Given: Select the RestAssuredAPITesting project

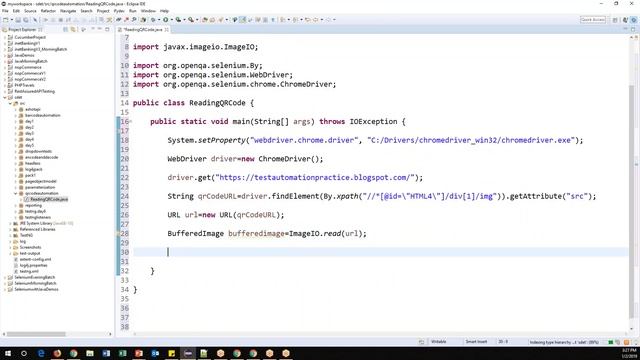Looking at the screenshot, I should (x=34, y=91).
